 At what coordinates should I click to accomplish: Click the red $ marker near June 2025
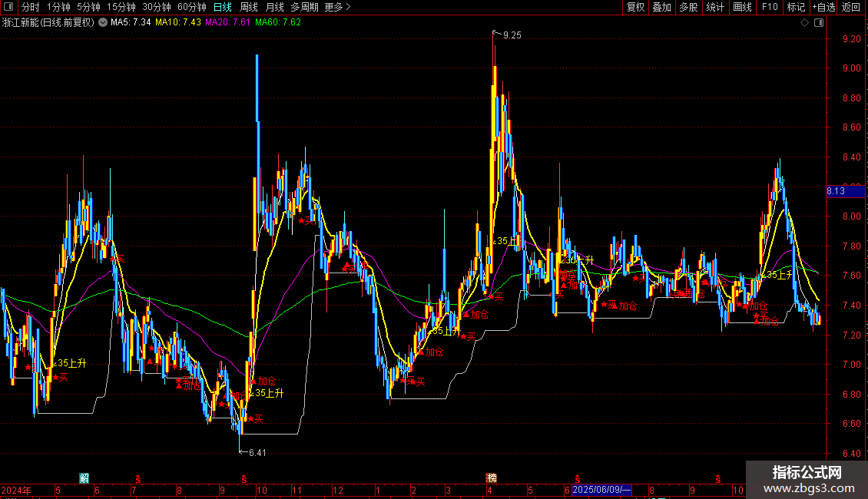click(578, 479)
